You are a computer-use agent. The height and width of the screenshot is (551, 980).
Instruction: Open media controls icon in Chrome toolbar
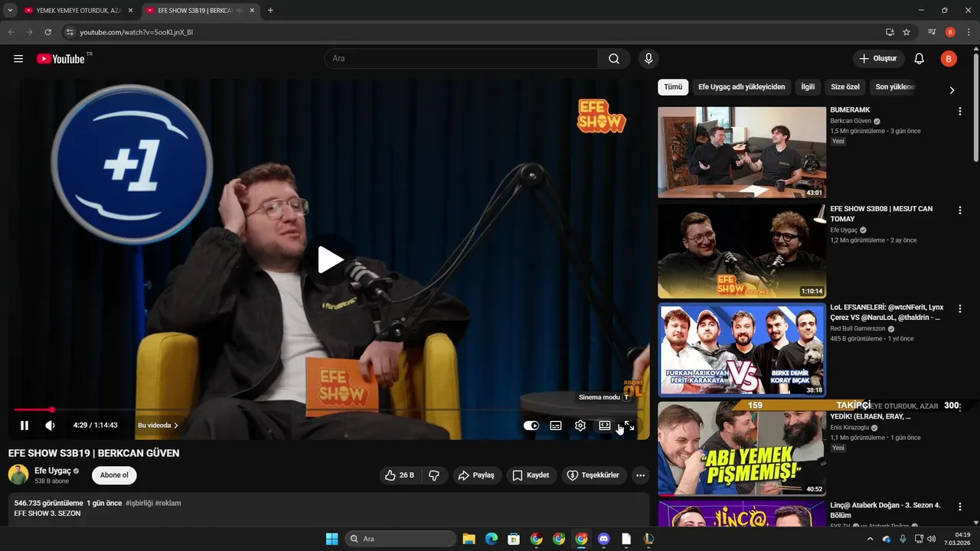(x=932, y=32)
